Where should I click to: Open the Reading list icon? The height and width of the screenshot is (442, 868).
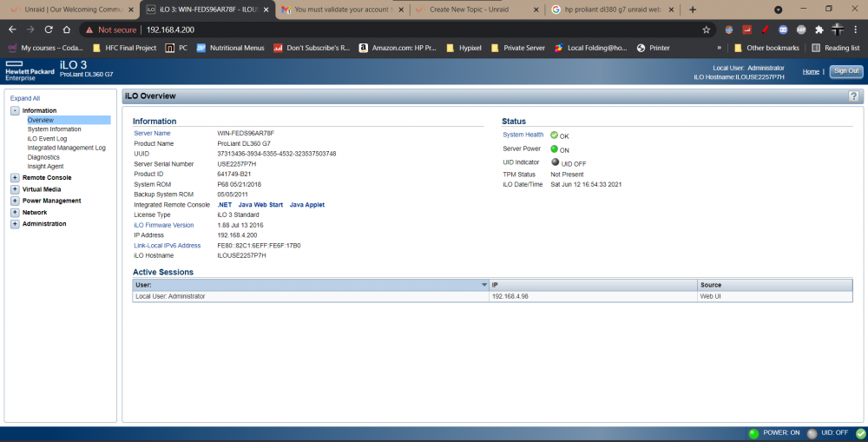815,48
